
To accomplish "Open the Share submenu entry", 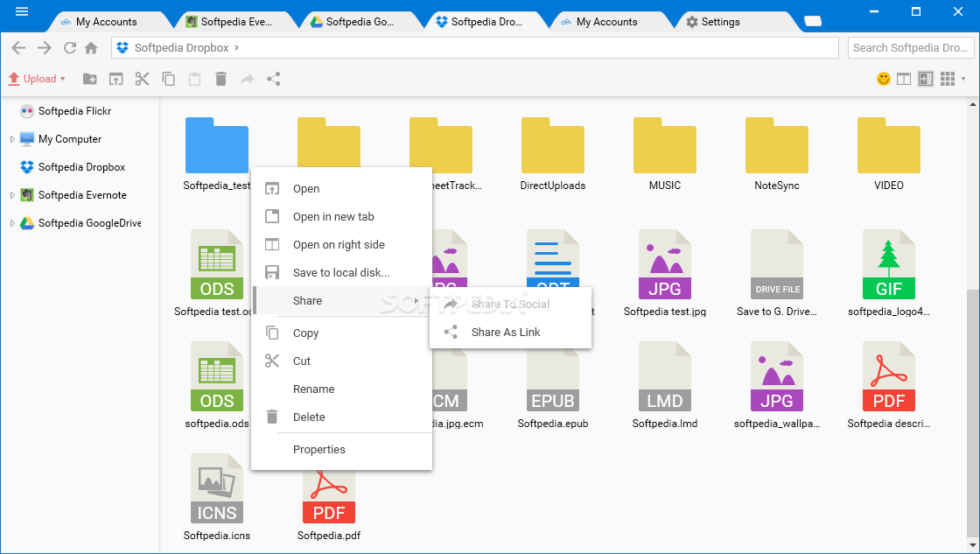I will (341, 301).
